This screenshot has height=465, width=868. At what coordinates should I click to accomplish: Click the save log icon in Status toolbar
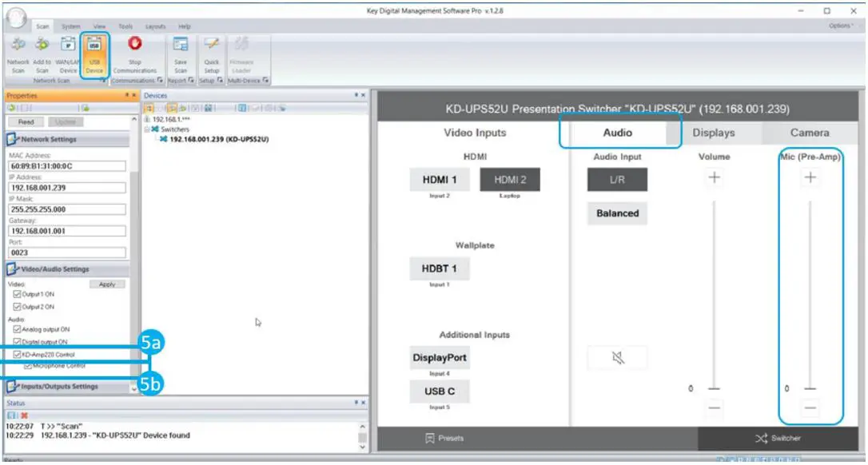pos(12,415)
